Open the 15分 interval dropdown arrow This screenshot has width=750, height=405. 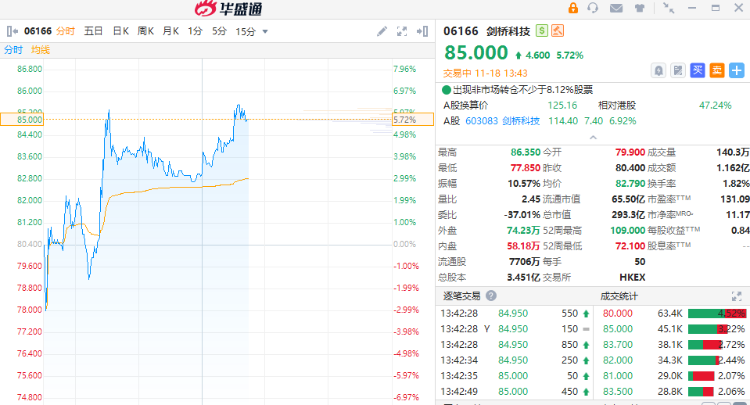pyautogui.click(x=265, y=32)
